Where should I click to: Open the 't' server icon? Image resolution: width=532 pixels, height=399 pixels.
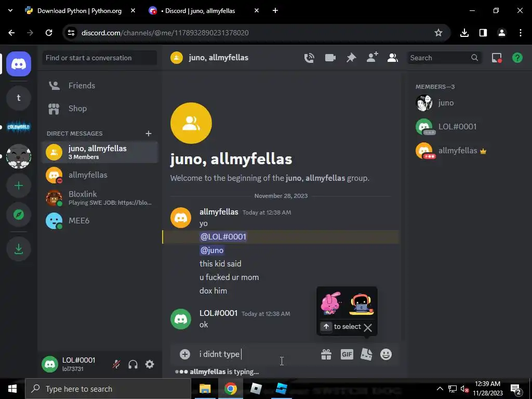coord(19,98)
